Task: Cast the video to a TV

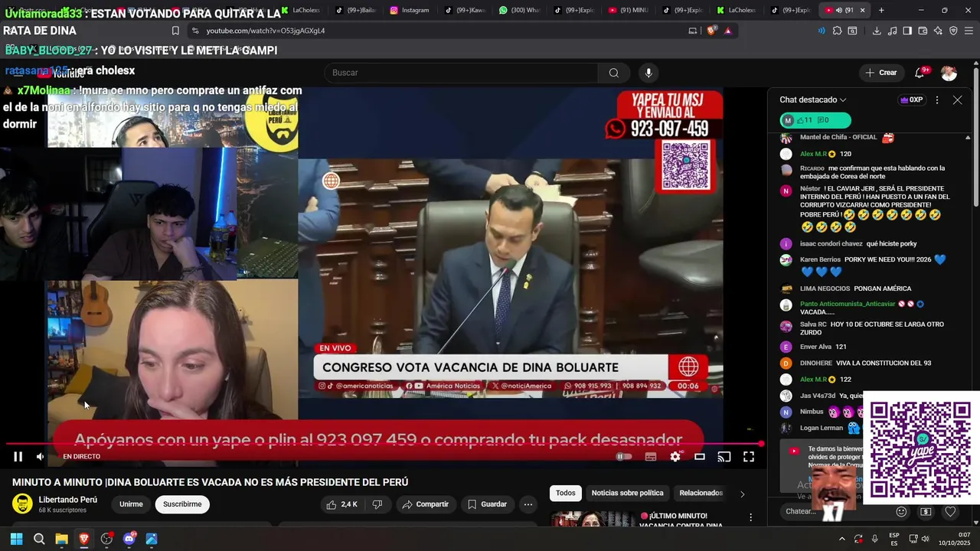Action: coord(724,457)
